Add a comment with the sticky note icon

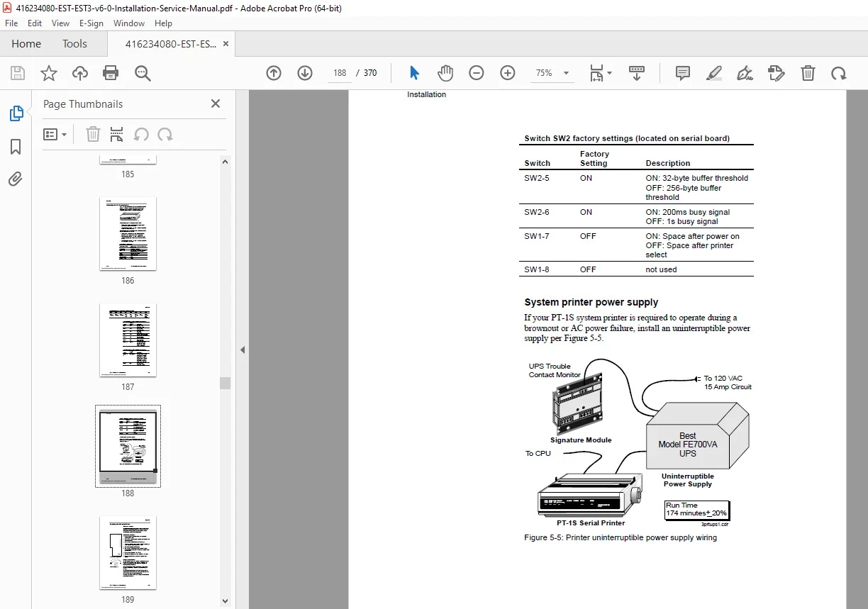click(683, 73)
